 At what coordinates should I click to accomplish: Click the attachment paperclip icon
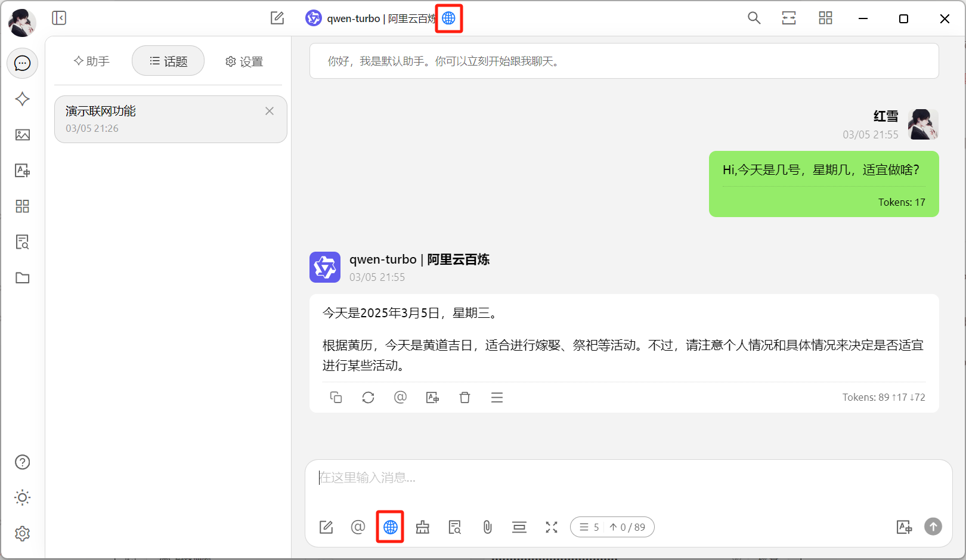[487, 527]
